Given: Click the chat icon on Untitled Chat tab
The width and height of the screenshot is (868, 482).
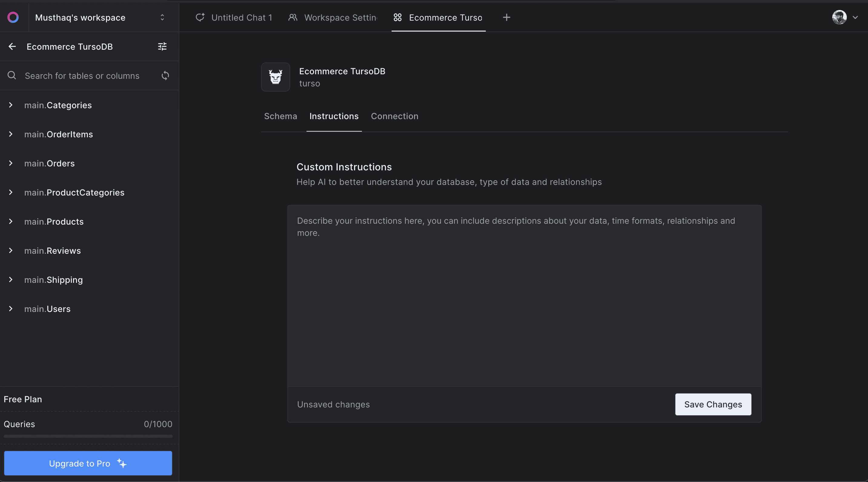Looking at the screenshot, I should [200, 17].
